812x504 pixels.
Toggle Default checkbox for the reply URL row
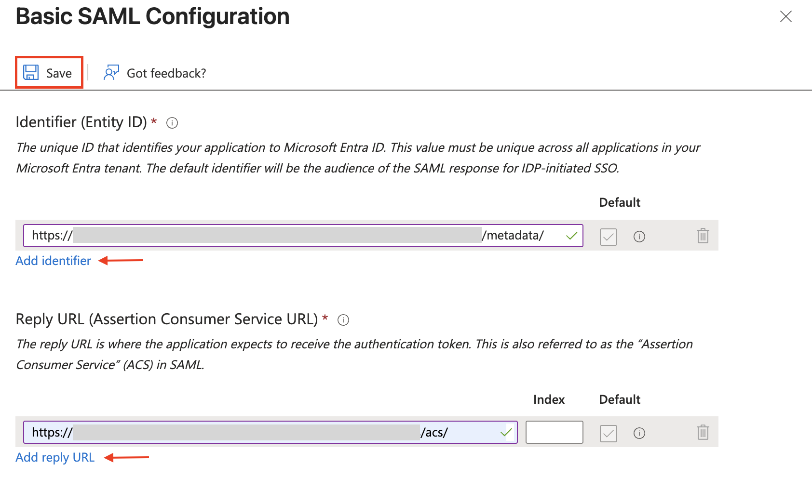pos(609,433)
